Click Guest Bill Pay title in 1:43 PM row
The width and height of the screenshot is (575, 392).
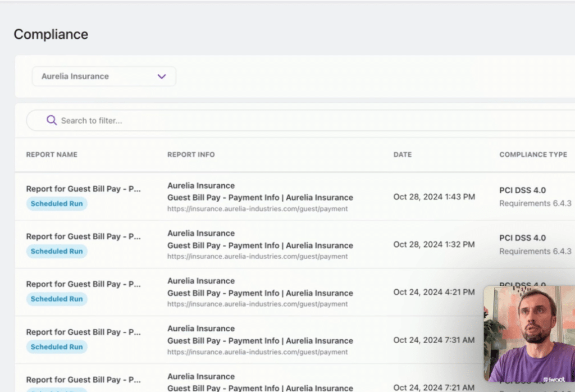point(260,198)
